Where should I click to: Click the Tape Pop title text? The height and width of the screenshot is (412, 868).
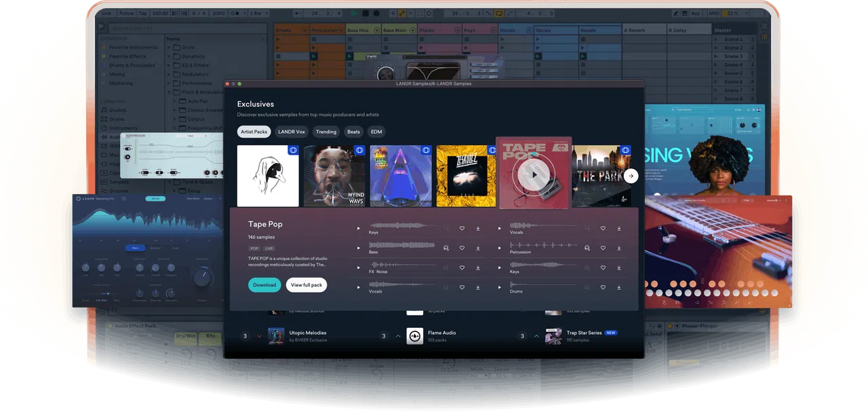click(265, 224)
